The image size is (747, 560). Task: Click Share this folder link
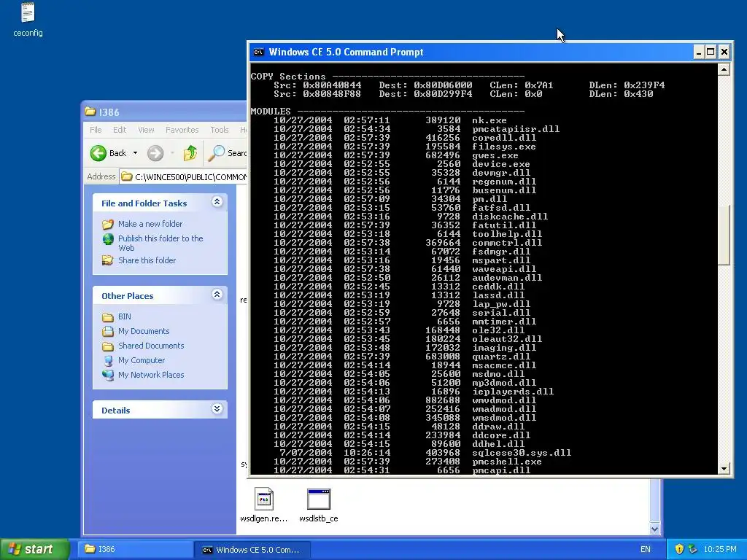pyautogui.click(x=147, y=260)
